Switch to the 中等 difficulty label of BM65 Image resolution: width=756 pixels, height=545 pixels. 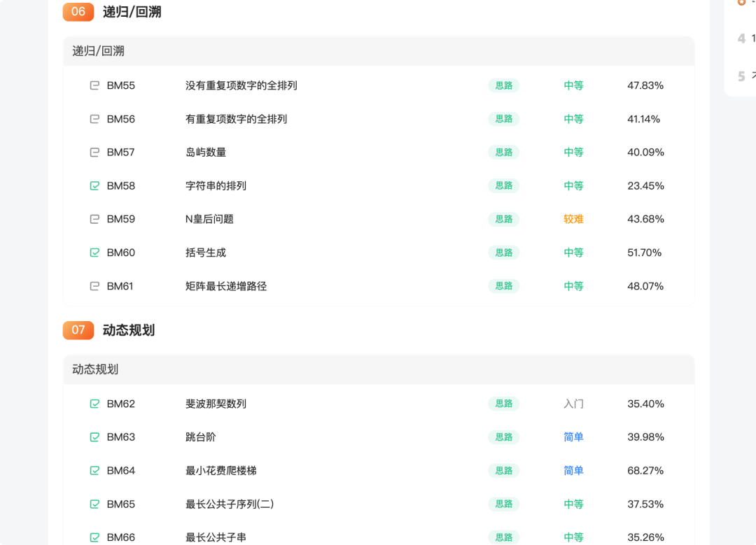coord(573,504)
